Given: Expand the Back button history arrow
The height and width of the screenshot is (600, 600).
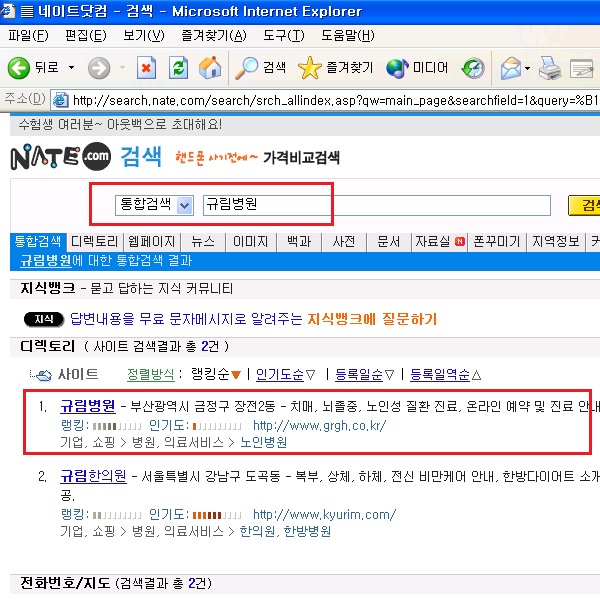Looking at the screenshot, I should [x=71, y=68].
